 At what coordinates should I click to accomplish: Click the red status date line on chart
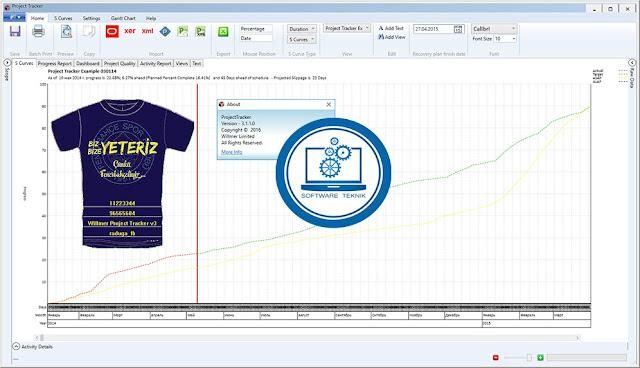pyautogui.click(x=198, y=194)
